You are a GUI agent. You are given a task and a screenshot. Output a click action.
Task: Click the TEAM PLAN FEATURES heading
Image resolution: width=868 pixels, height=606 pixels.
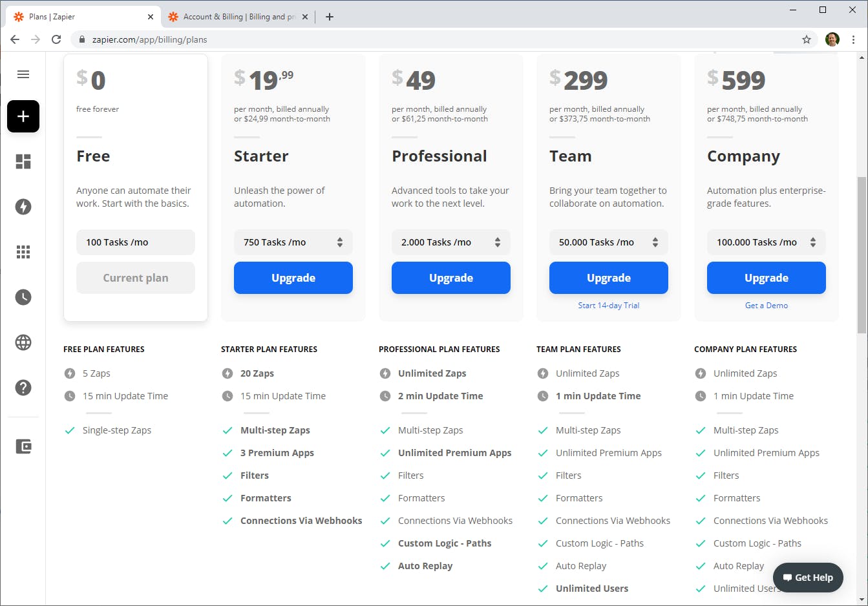[578, 350]
